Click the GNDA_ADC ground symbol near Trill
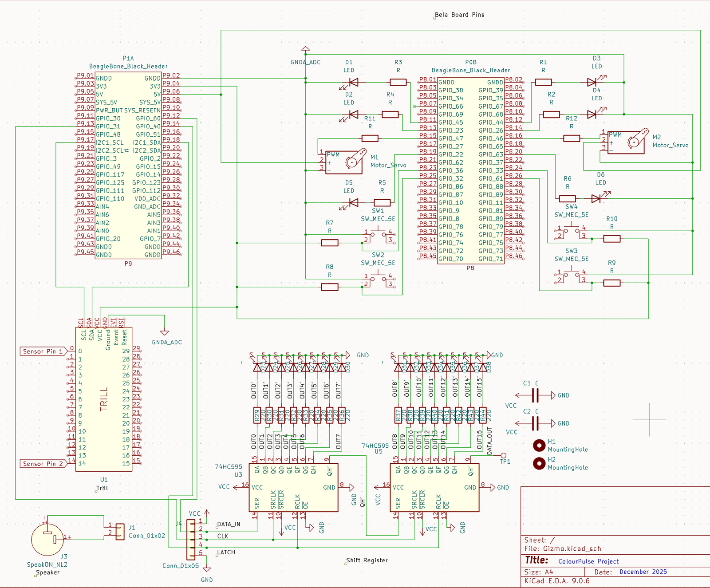Image resolution: width=710 pixels, height=588 pixels. [165, 332]
